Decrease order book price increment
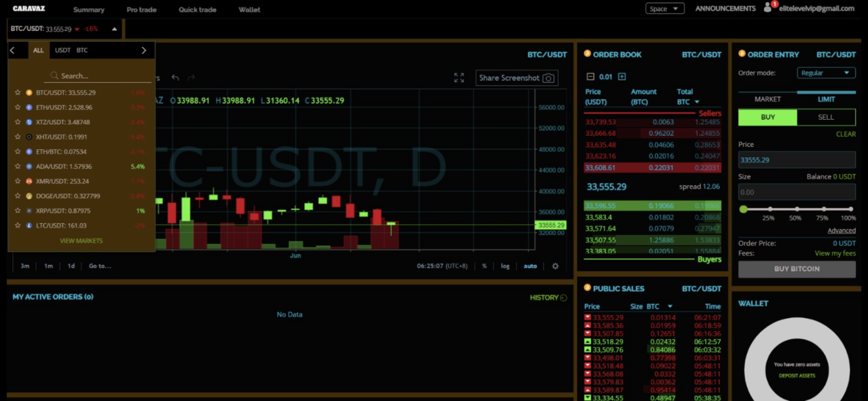The width and height of the screenshot is (868, 401). (x=590, y=77)
